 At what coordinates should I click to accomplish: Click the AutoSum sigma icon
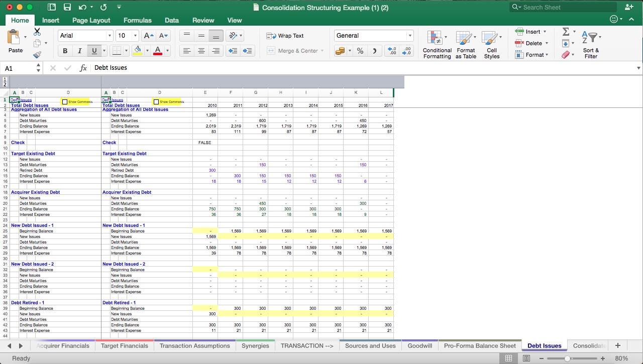pos(566,32)
